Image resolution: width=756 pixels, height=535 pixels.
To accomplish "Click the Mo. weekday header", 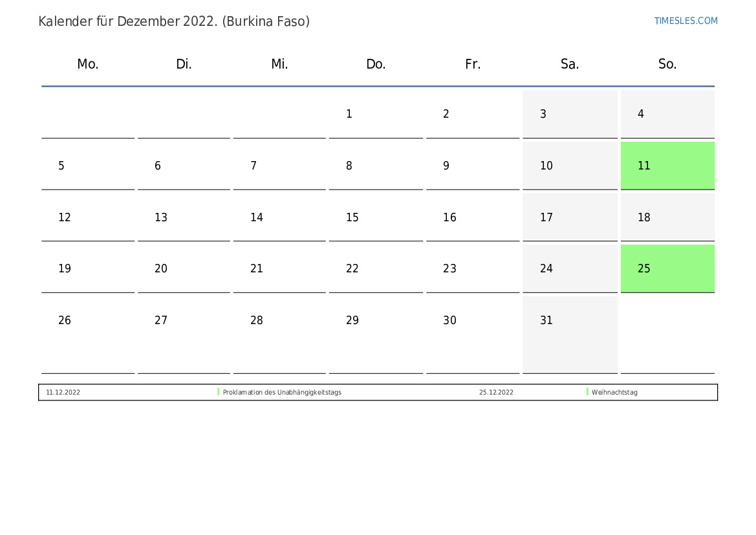I will pos(88,63).
